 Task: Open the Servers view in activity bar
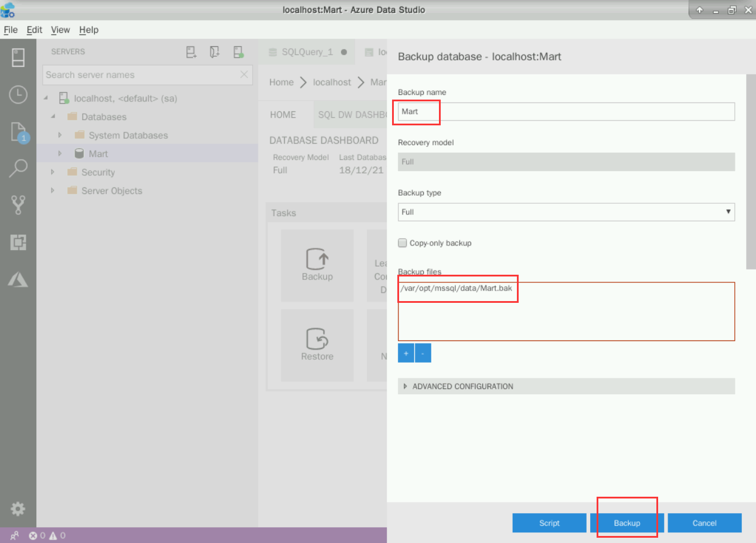18,57
